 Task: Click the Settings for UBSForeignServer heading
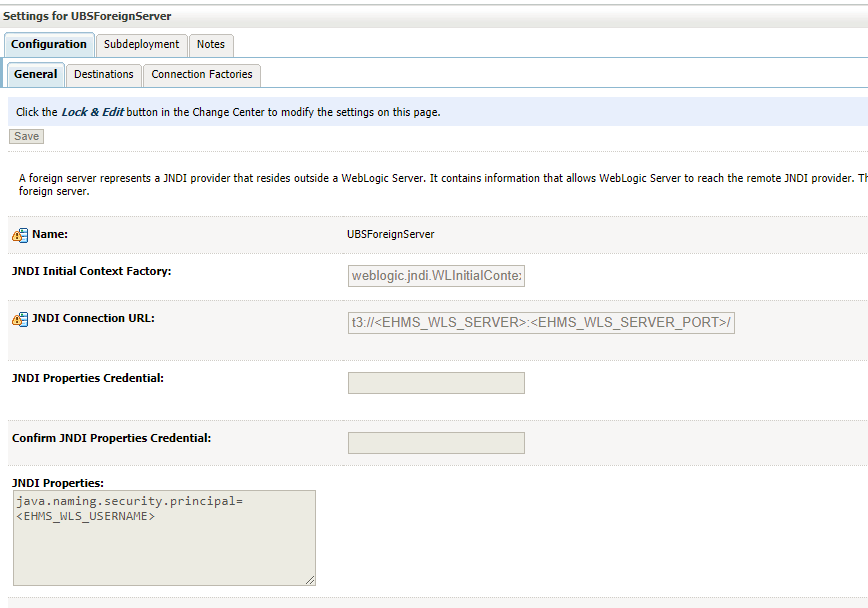[x=87, y=16]
